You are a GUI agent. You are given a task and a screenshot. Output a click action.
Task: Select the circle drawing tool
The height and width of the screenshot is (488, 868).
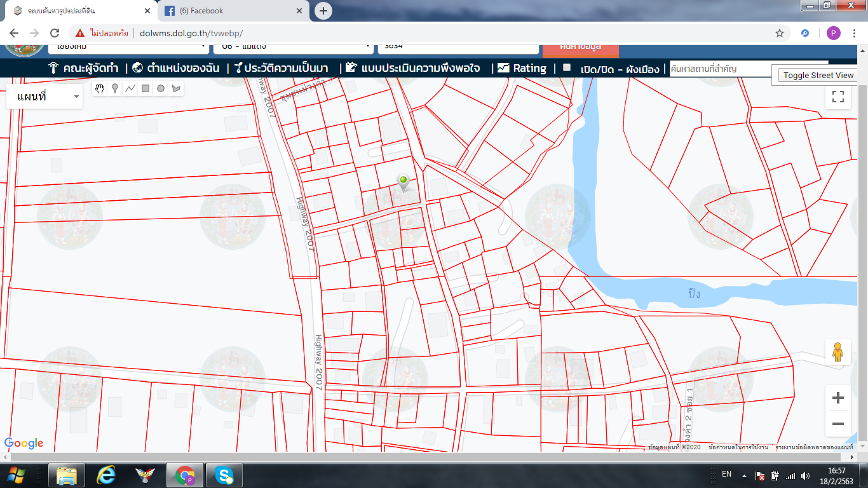click(161, 88)
